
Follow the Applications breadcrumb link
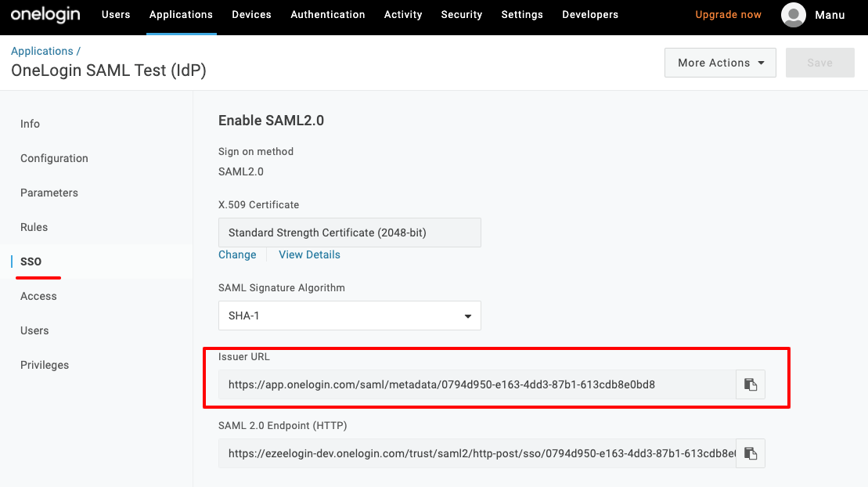[x=42, y=51]
